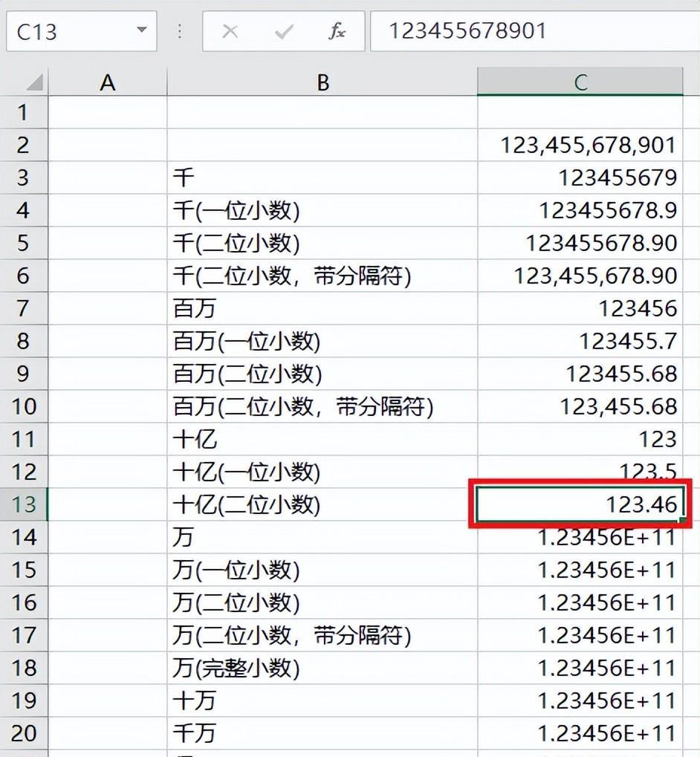
Task: Select row 6 header
Action: click(24, 276)
